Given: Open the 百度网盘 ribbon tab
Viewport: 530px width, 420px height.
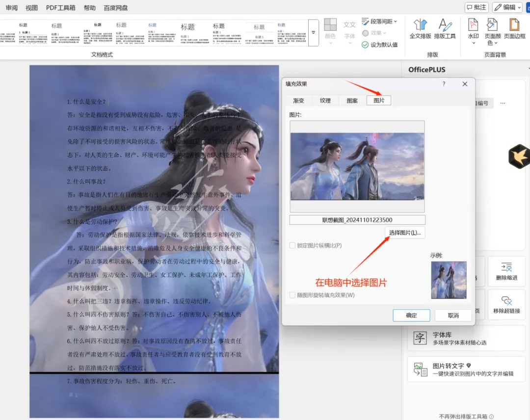Looking at the screenshot, I should click(116, 7).
